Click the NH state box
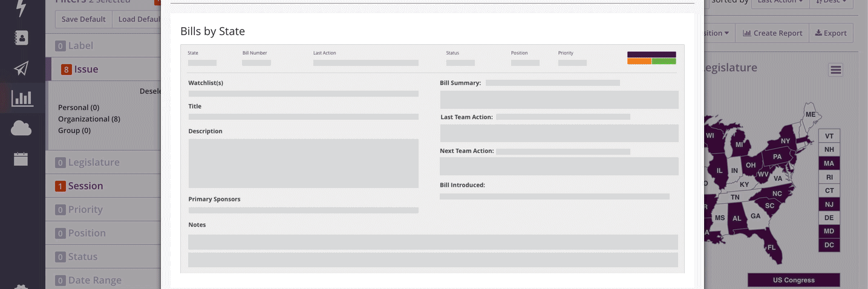 (829, 149)
